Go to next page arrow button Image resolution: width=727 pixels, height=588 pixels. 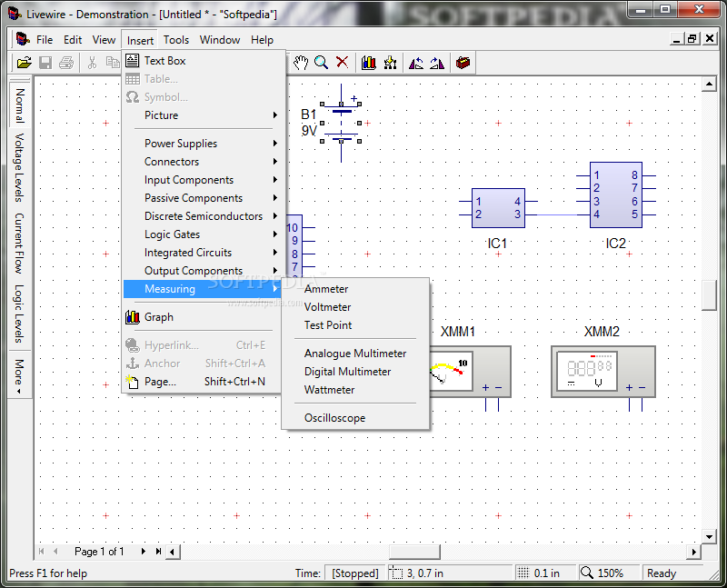point(143,552)
